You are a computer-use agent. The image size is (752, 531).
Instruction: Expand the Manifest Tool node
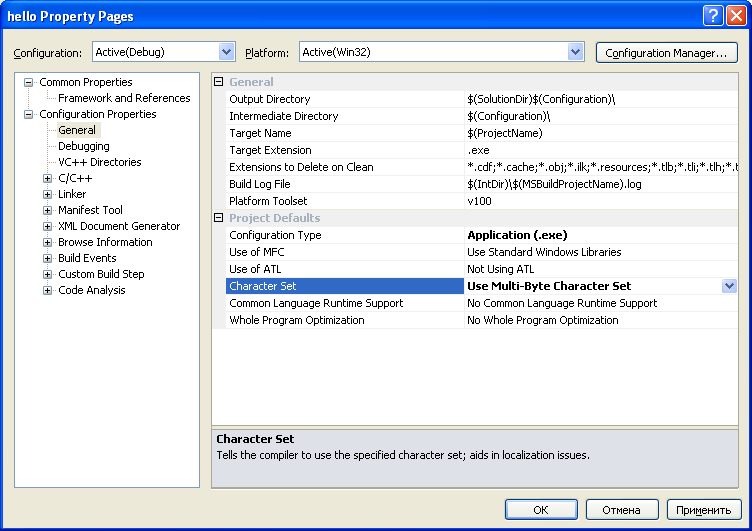click(x=47, y=210)
